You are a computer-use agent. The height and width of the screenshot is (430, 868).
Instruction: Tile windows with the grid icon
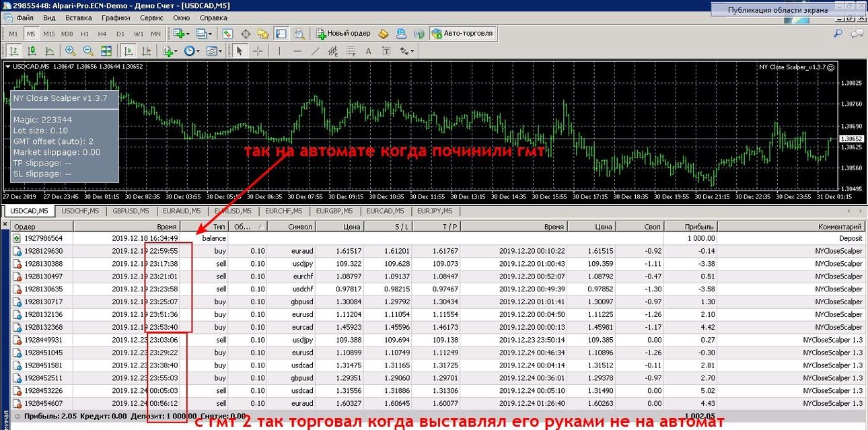(106, 50)
